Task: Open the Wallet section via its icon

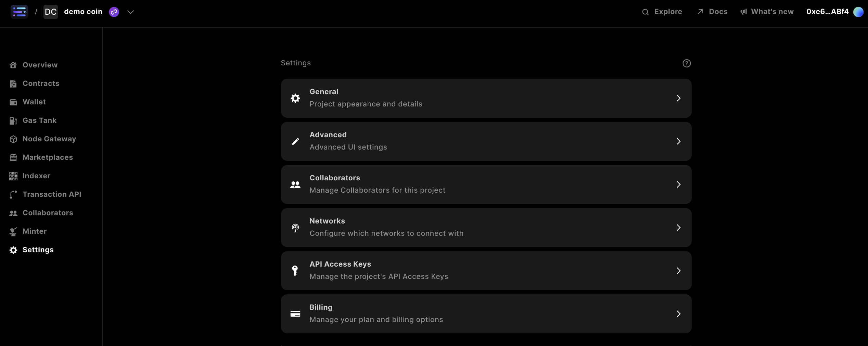Action: [x=13, y=102]
